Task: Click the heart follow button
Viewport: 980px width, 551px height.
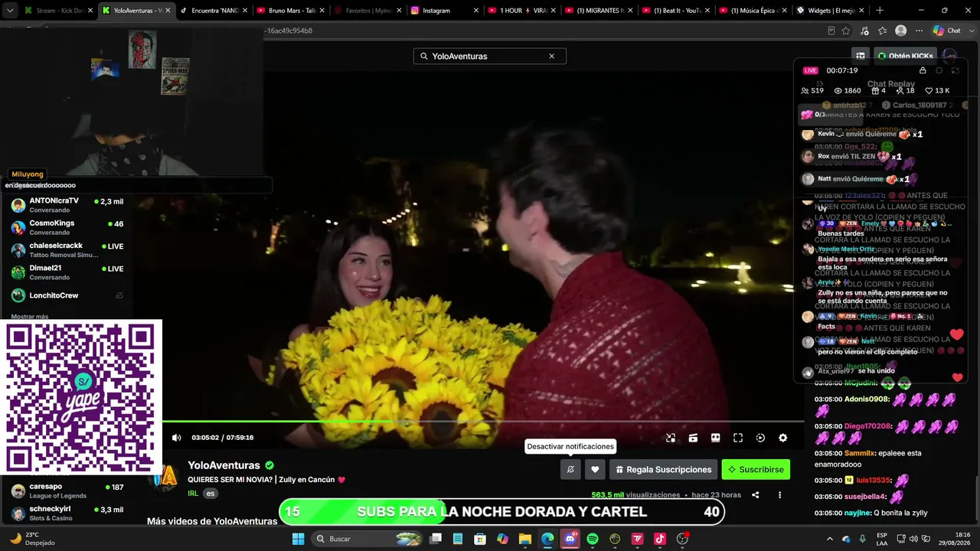Action: click(595, 469)
